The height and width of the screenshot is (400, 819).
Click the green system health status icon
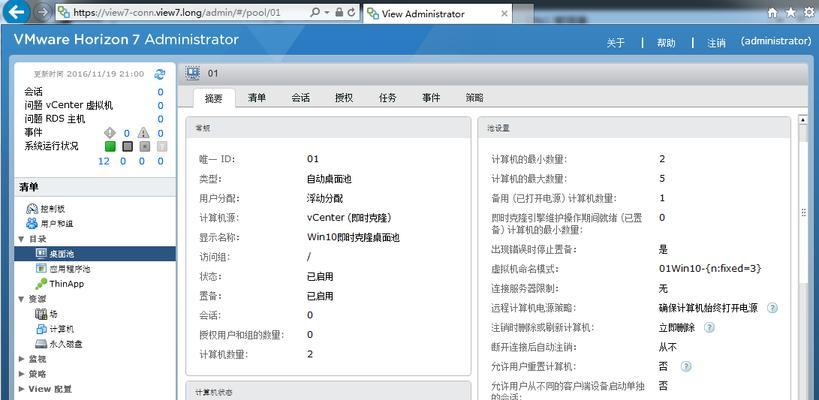click(110, 146)
